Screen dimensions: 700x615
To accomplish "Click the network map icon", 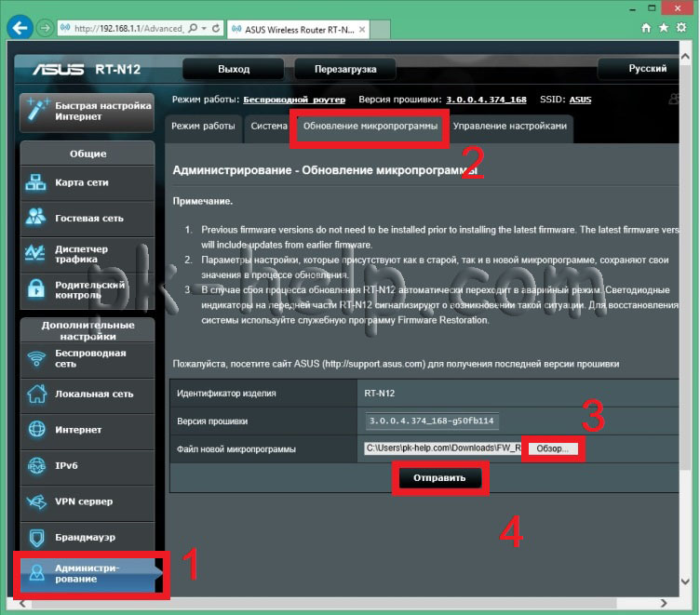I will 35,182.
